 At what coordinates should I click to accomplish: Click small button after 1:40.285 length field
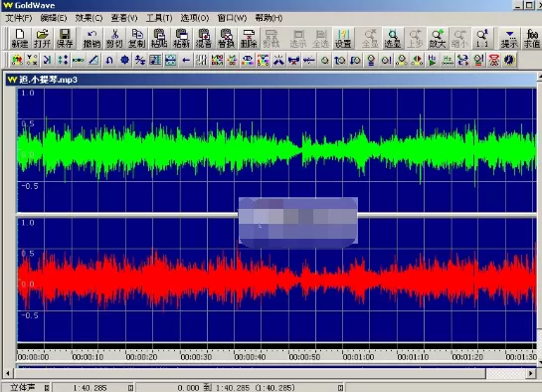coord(130,388)
